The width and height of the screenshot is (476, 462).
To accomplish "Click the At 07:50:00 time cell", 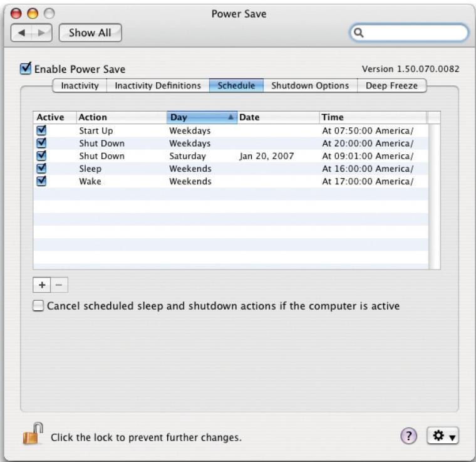I will pos(368,130).
